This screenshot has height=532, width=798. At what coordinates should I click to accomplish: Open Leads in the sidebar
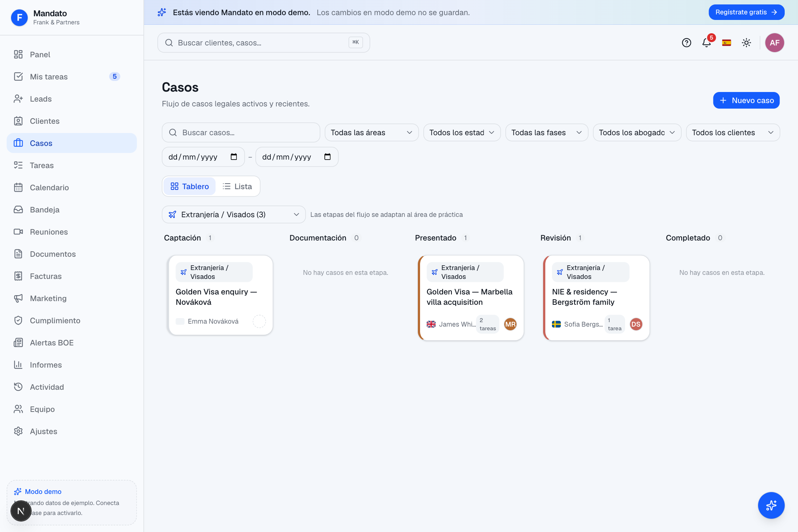72,99
